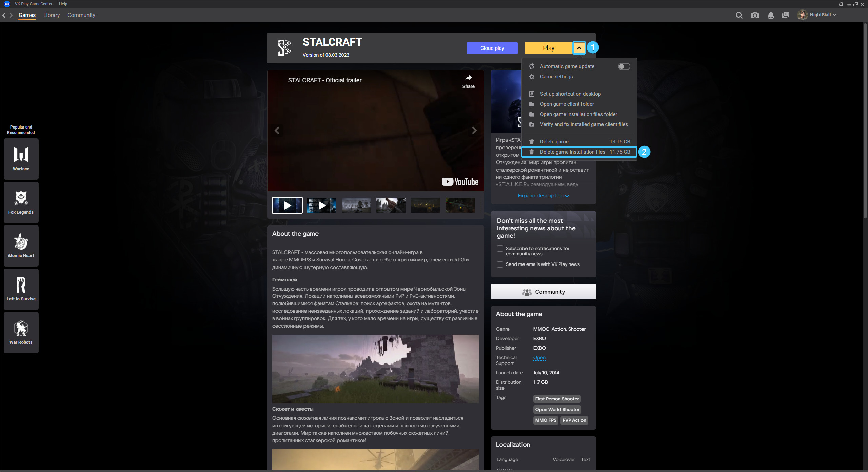The width and height of the screenshot is (868, 472).
Task: Click the trash icon beside Delete game
Action: tap(532, 142)
